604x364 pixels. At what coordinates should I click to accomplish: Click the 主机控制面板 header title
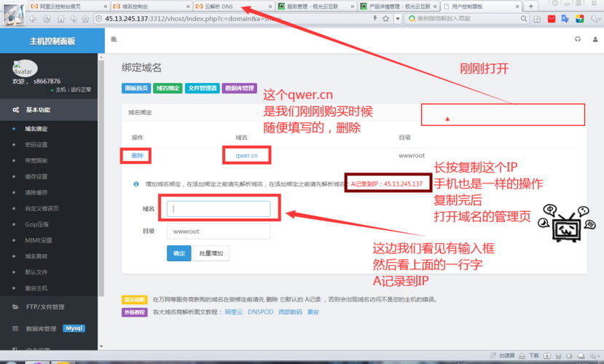coord(52,41)
